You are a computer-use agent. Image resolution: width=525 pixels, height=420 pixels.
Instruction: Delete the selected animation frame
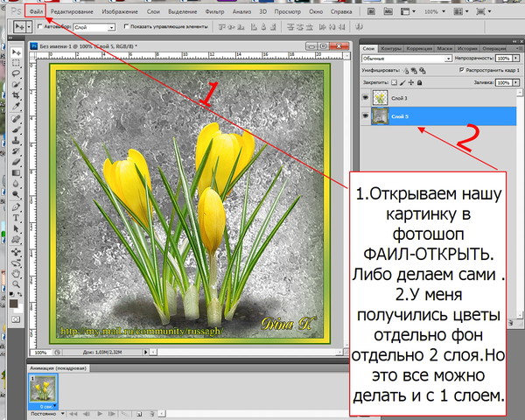tap(151, 414)
